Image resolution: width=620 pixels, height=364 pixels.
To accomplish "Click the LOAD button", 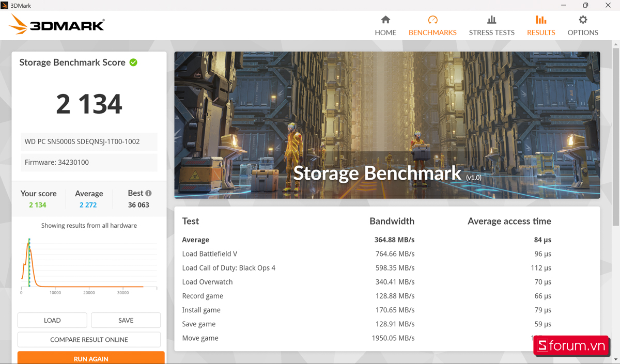I will click(x=52, y=320).
